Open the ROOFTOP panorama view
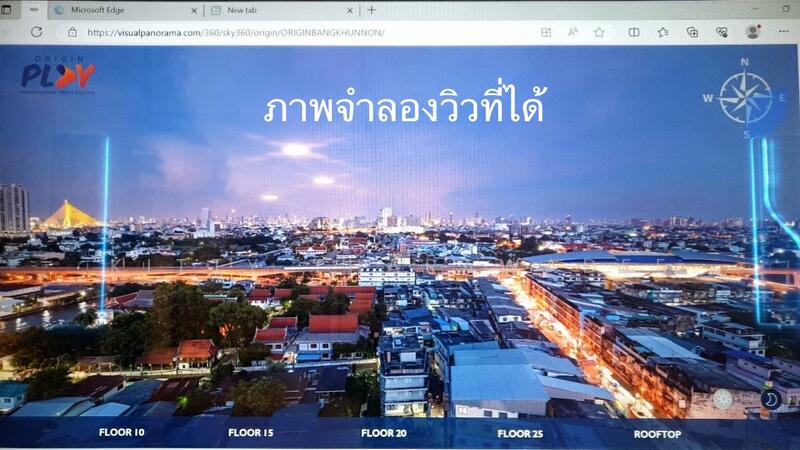 click(657, 434)
